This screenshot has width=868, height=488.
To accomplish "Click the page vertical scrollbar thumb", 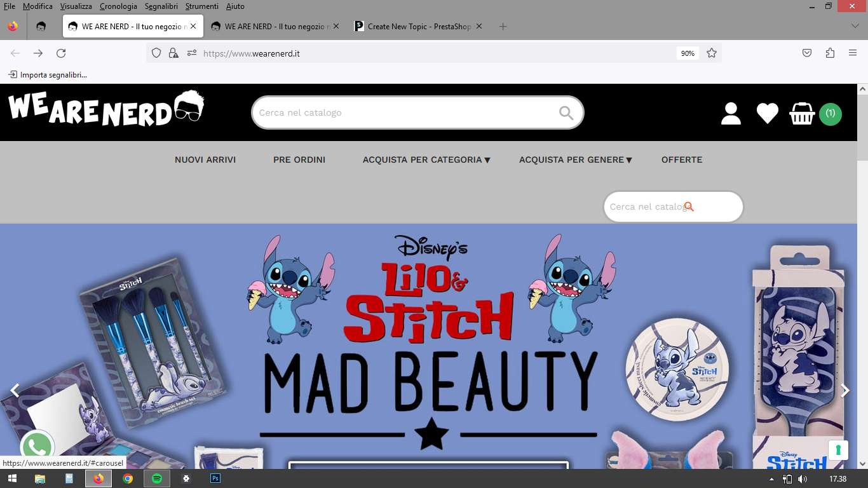I will [862, 127].
